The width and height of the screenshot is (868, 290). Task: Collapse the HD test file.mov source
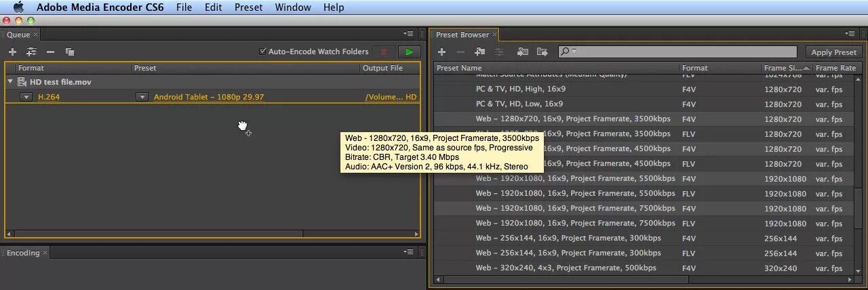tap(10, 82)
